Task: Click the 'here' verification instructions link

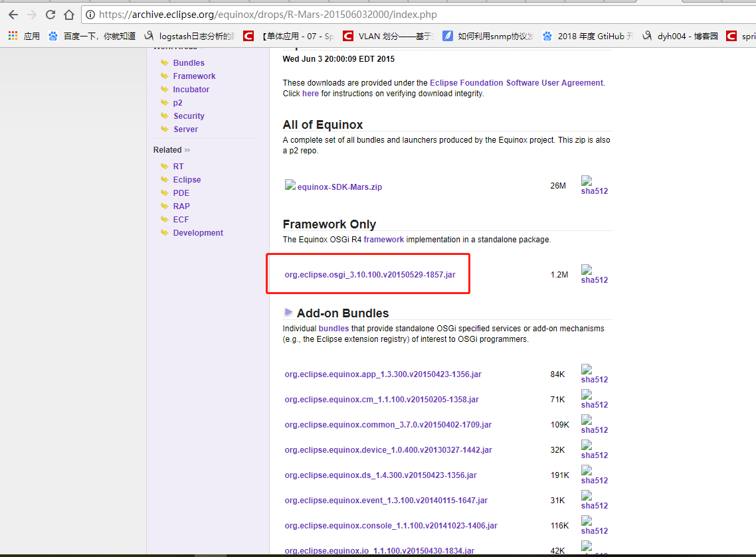Action: (310, 94)
